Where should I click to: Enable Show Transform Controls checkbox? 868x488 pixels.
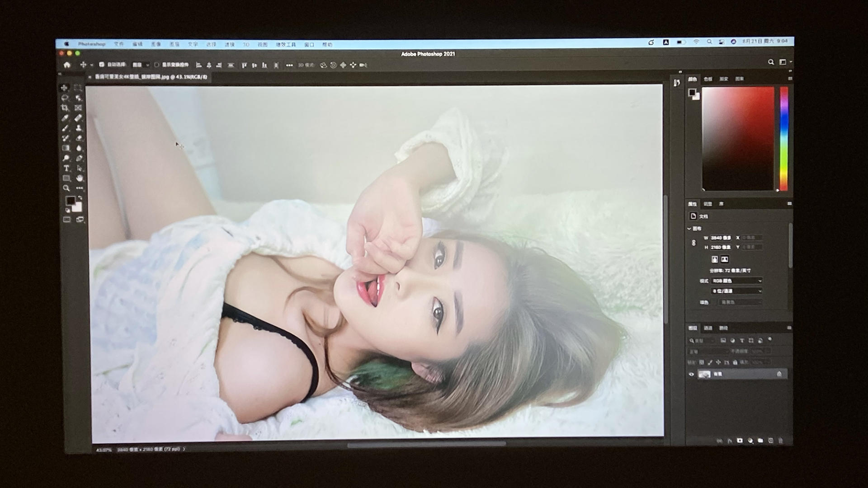click(156, 65)
